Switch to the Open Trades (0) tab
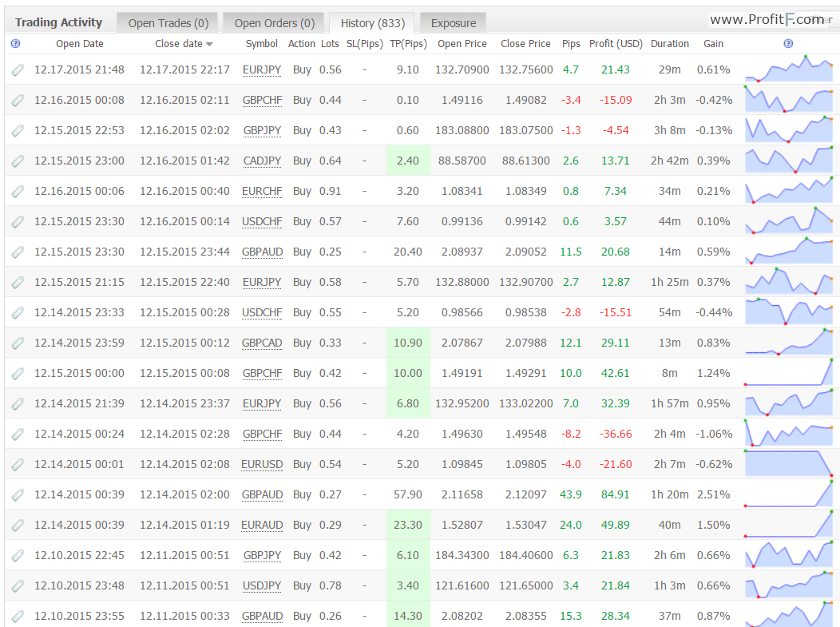This screenshot has width=840, height=627. coord(168,23)
